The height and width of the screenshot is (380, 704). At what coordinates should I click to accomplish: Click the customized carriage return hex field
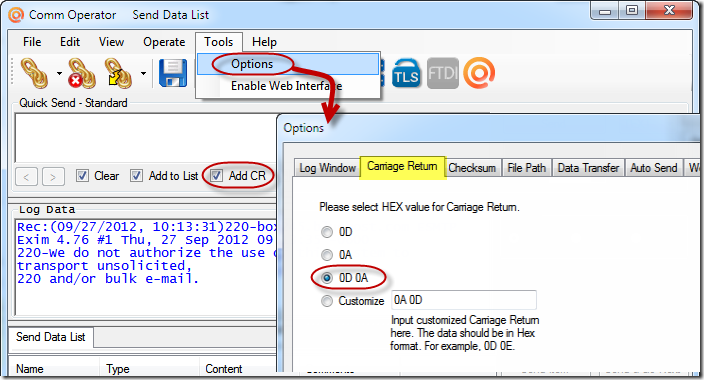464,300
